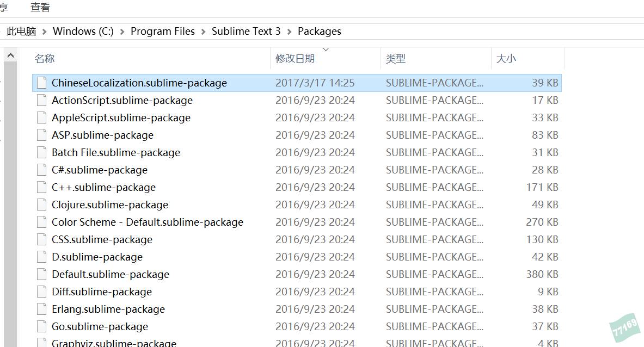Expand the chevron after Program Files

(203, 32)
